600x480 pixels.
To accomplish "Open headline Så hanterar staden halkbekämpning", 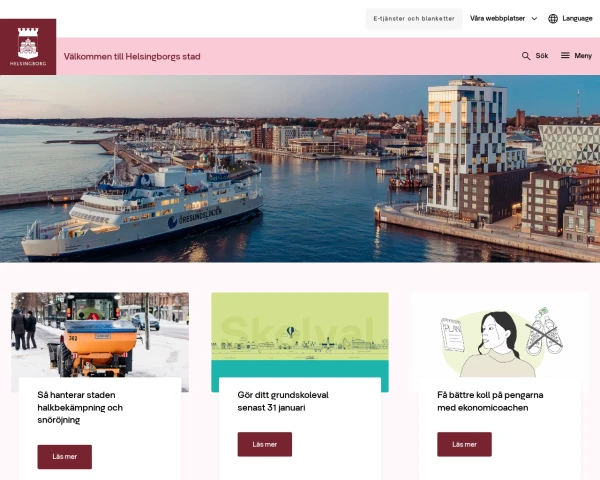I will pos(80,407).
